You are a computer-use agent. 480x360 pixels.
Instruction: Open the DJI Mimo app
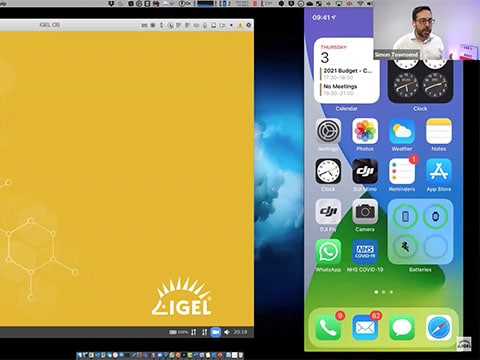click(x=365, y=171)
